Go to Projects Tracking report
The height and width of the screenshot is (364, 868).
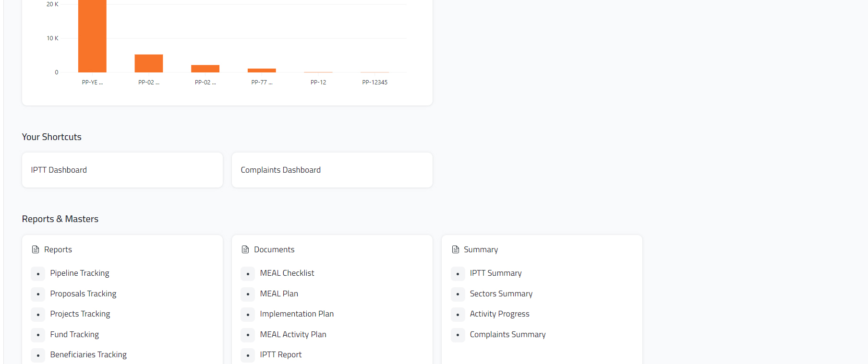point(80,314)
